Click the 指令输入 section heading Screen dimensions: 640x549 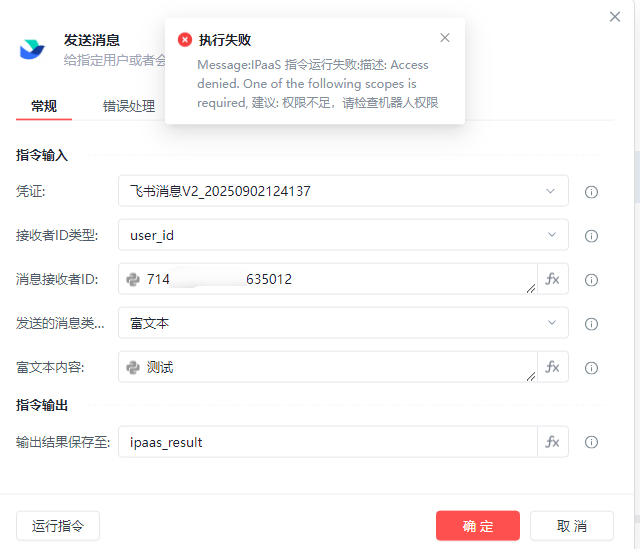(42, 156)
